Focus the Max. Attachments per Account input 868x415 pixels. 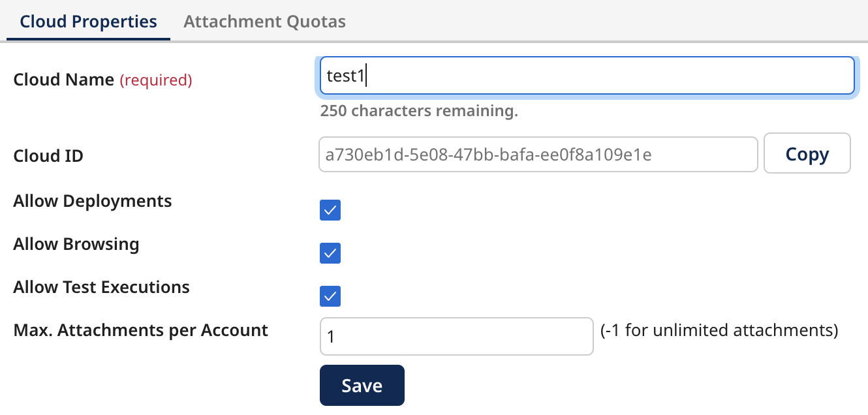click(456, 335)
